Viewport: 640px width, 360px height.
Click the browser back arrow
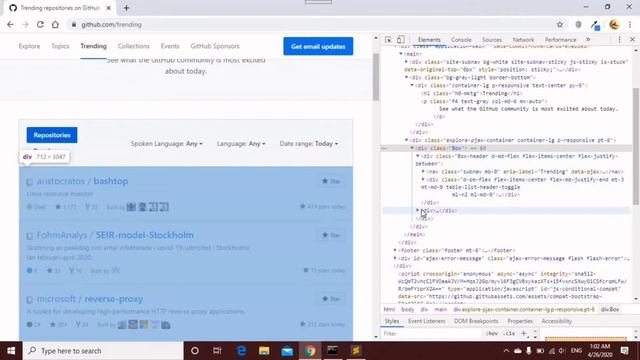click(10, 24)
